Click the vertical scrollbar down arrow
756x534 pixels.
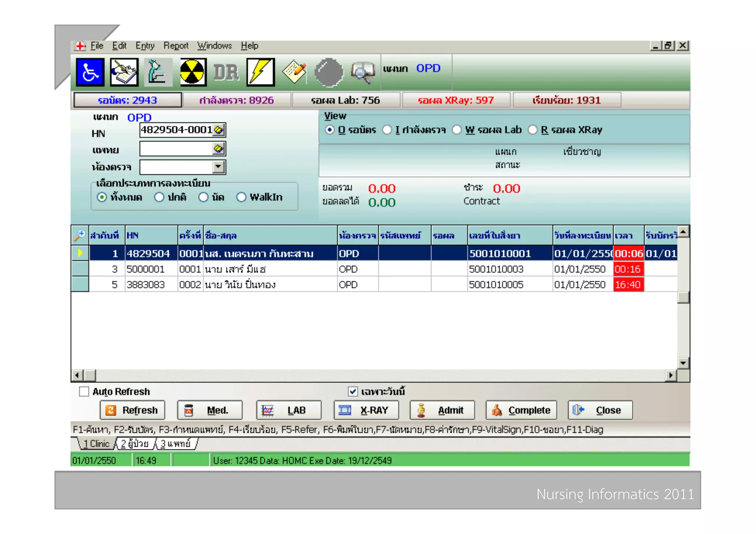point(683,363)
